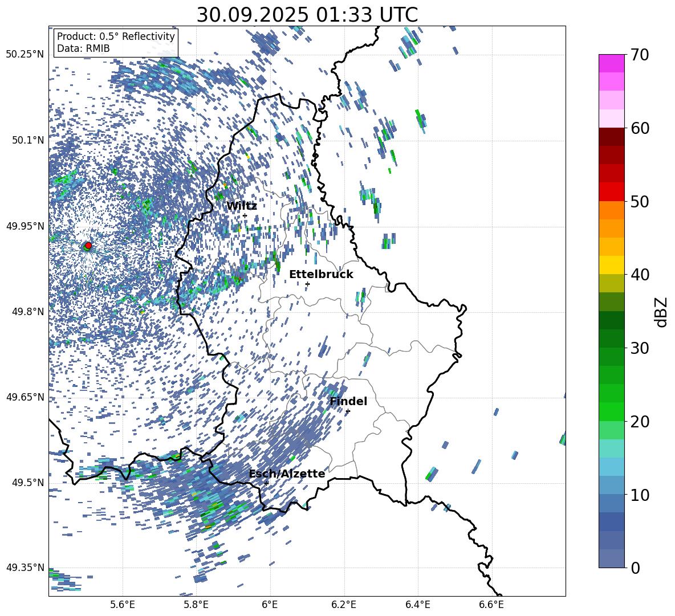Screen dimensions: 675x616
Task: Click the 6.4°E longitude label
Action: click(x=417, y=605)
